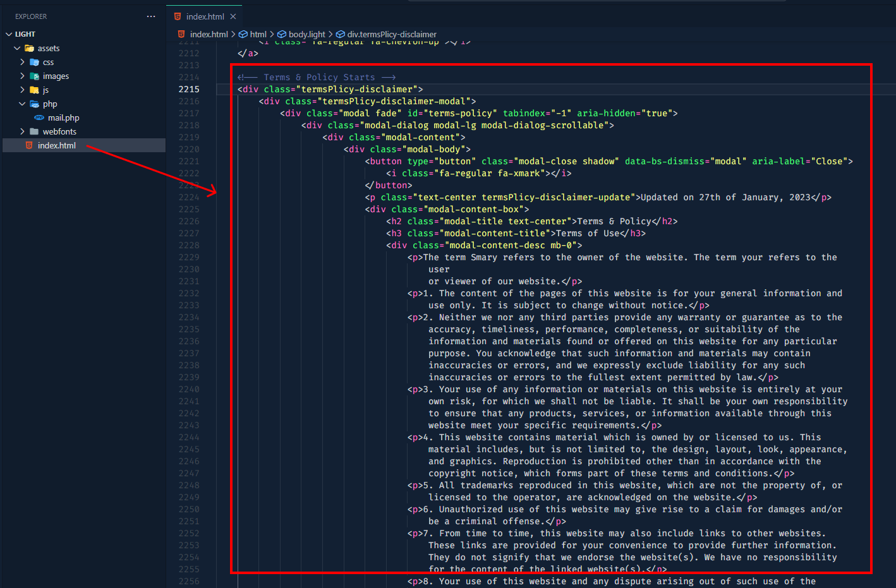This screenshot has width=896, height=588.
Task: Click paragraph '2. Neither we nor any third parties'
Action: tap(625, 347)
